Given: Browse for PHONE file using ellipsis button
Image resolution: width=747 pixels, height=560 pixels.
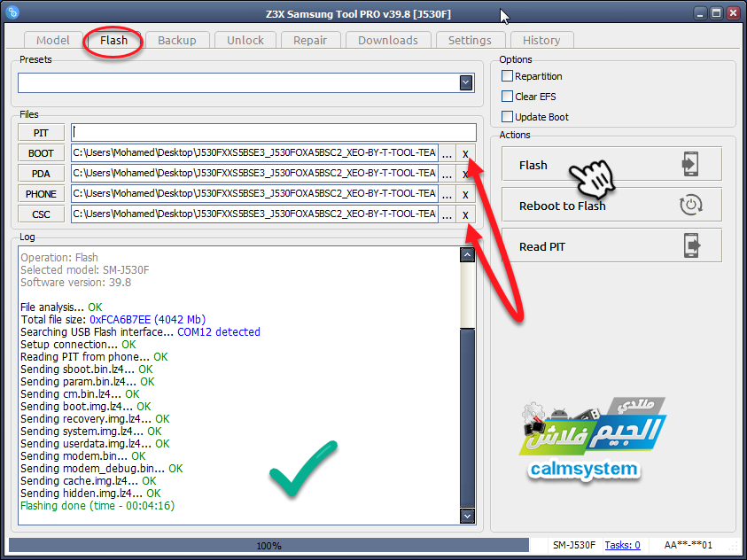Looking at the screenshot, I should tap(447, 194).
